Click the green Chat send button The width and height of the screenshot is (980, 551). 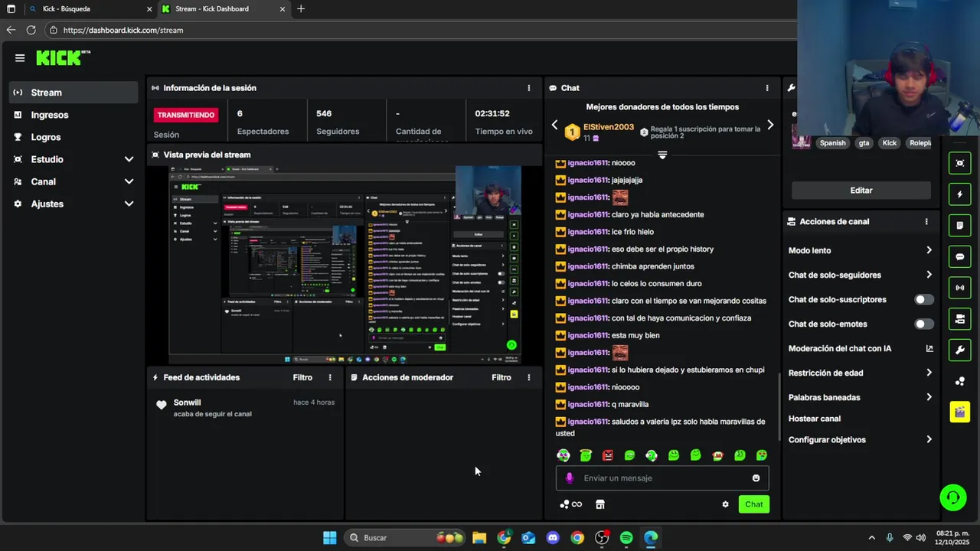pyautogui.click(x=754, y=504)
